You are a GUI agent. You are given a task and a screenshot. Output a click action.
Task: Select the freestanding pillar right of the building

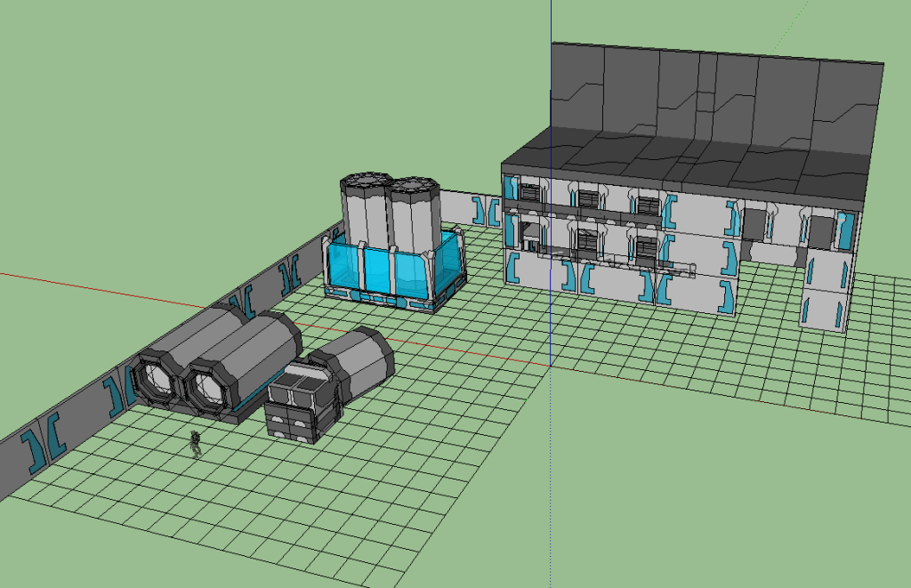[x=826, y=289]
